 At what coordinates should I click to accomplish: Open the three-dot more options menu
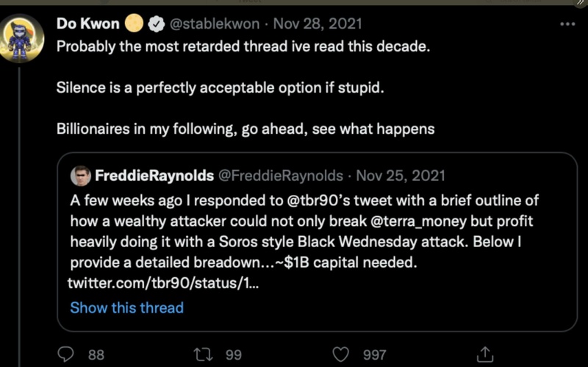click(x=567, y=24)
